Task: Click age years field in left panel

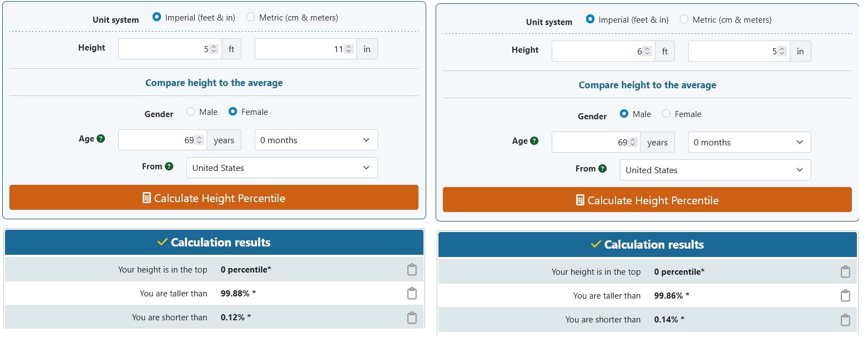Action: [163, 140]
